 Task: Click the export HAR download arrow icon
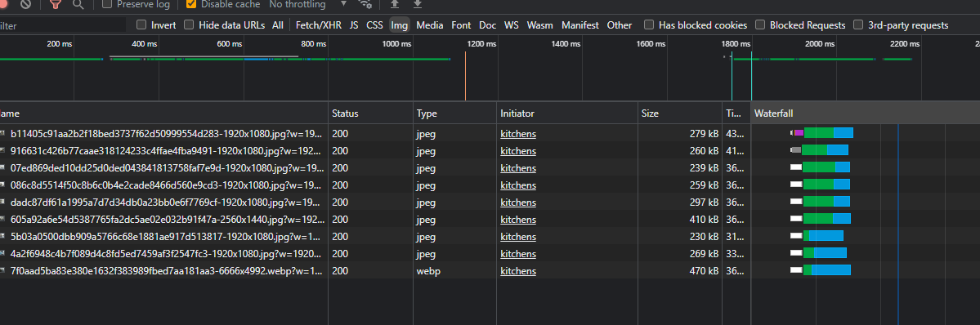coord(418,4)
